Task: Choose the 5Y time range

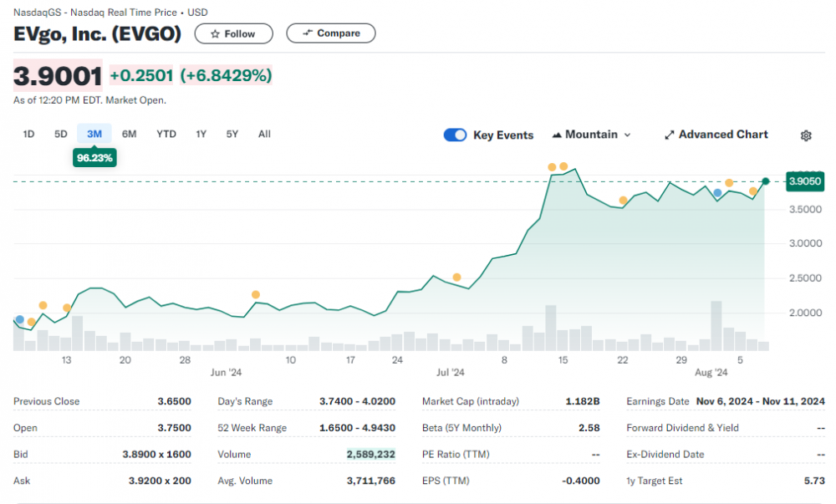Action: (232, 134)
